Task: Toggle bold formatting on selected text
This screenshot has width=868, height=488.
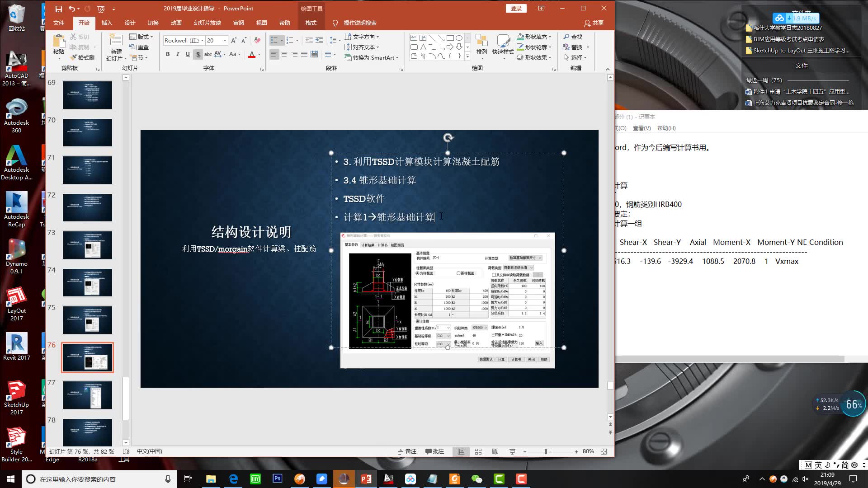Action: pos(167,54)
